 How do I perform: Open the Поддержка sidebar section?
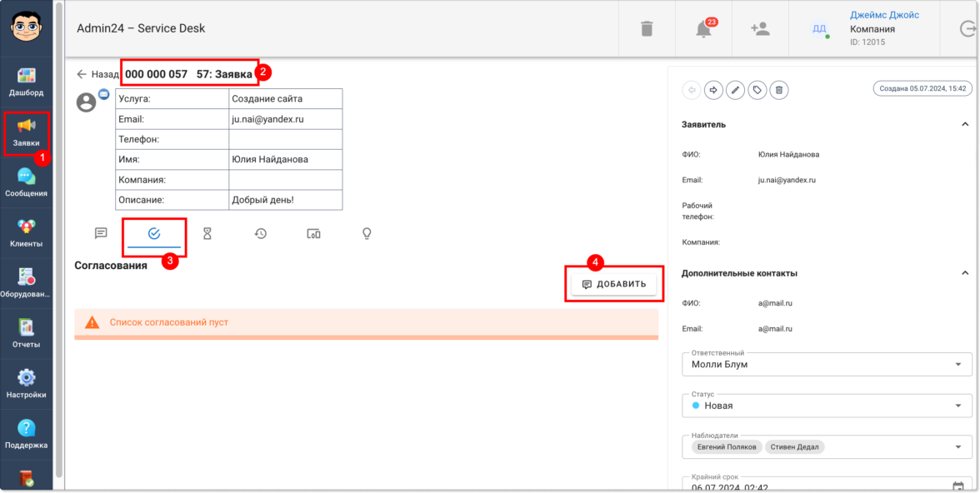click(x=27, y=436)
